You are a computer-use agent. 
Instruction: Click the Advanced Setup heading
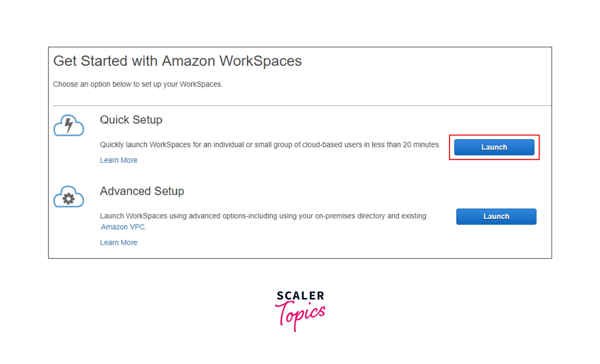coord(142,191)
